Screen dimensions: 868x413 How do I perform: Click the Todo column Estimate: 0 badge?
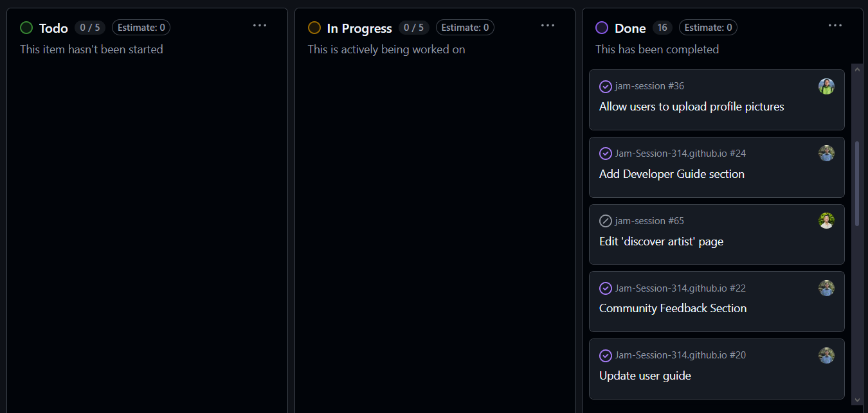[141, 28]
